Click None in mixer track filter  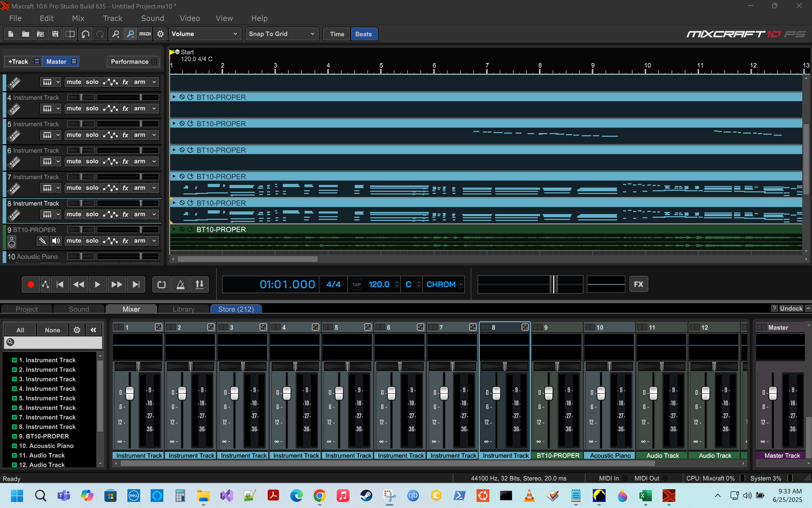click(x=52, y=330)
